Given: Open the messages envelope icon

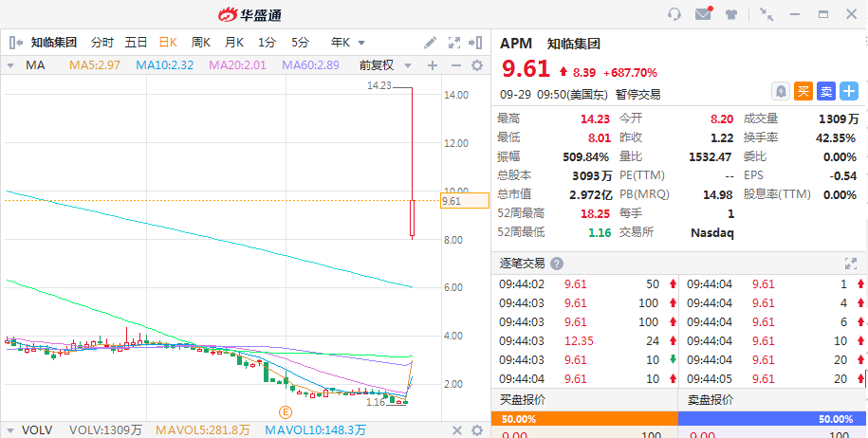Looking at the screenshot, I should tap(704, 13).
